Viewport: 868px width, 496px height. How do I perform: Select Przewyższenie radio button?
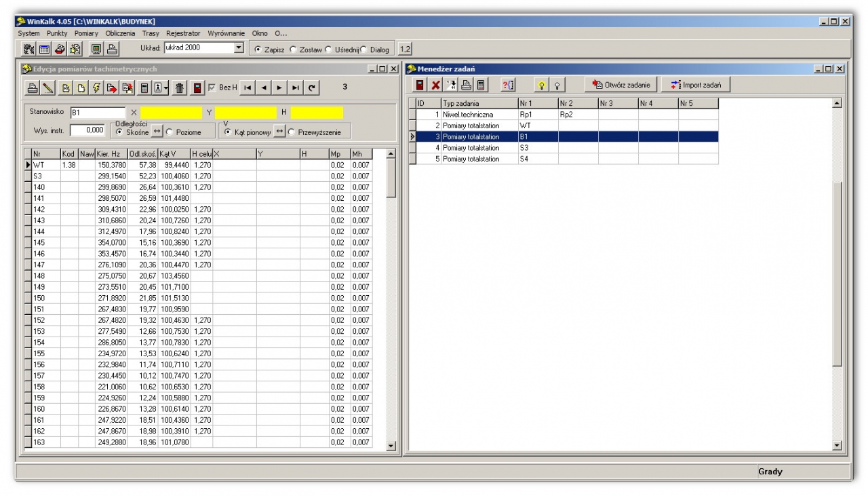292,132
